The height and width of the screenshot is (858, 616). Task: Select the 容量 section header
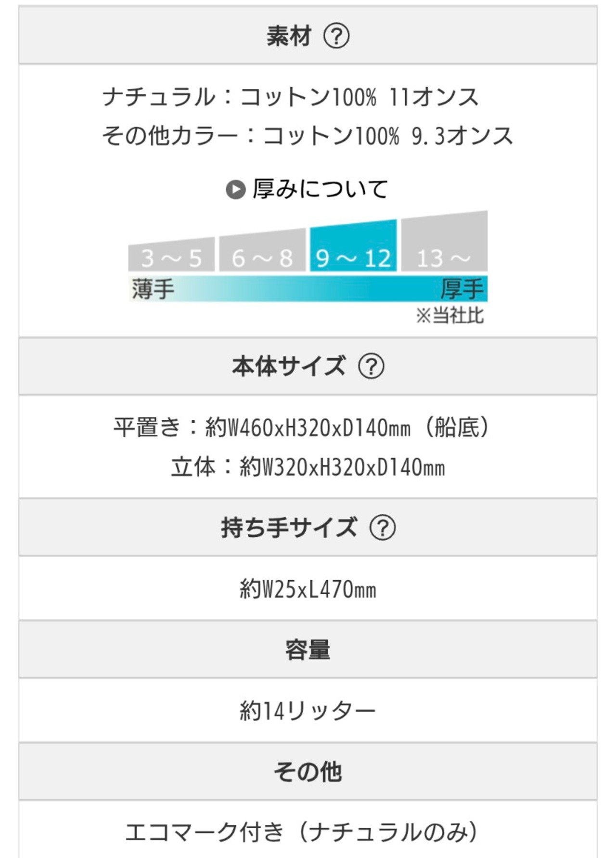click(x=308, y=650)
